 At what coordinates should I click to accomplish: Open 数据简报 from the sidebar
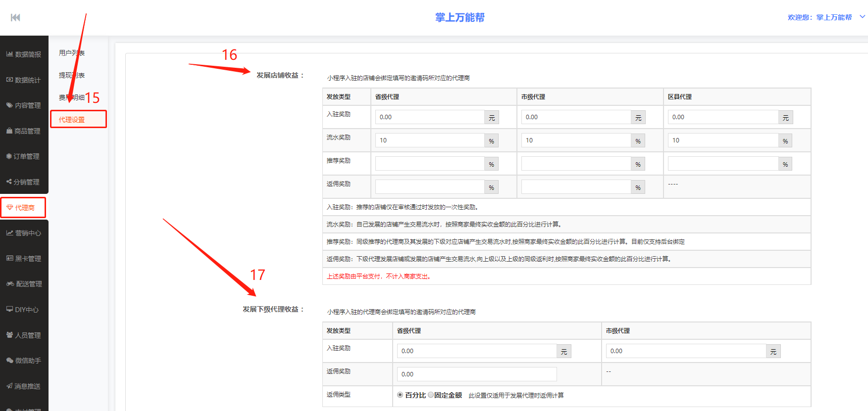pyautogui.click(x=24, y=54)
